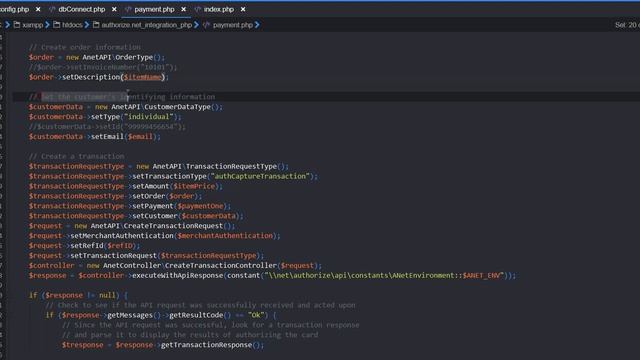Click the htdocs breadcrumb folder
Screen dimensions: 640x360
point(72,25)
